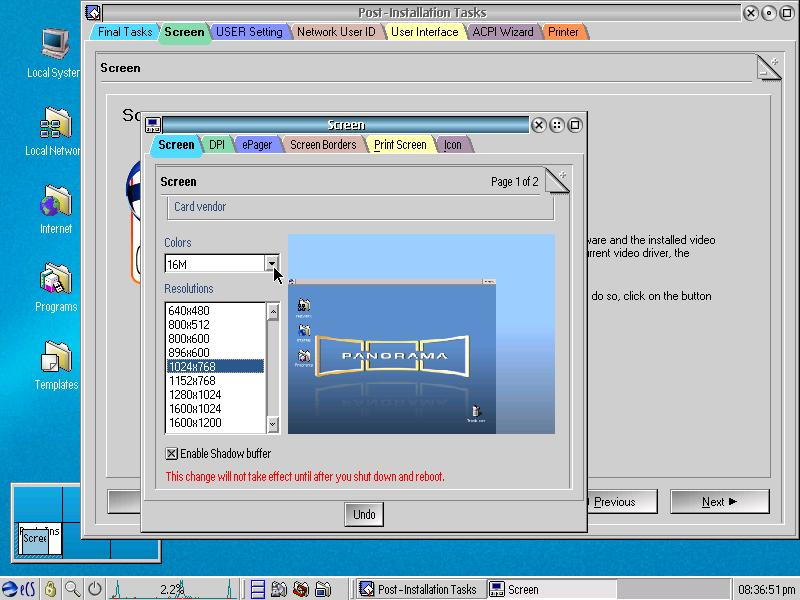Select 1600x1200 resolution
This screenshot has height=600, width=800.
pyautogui.click(x=215, y=422)
